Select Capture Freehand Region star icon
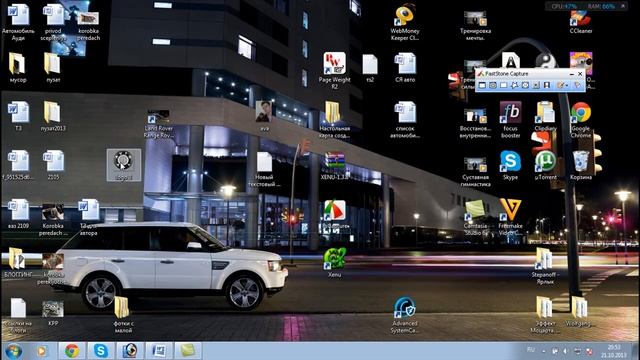 [514, 85]
